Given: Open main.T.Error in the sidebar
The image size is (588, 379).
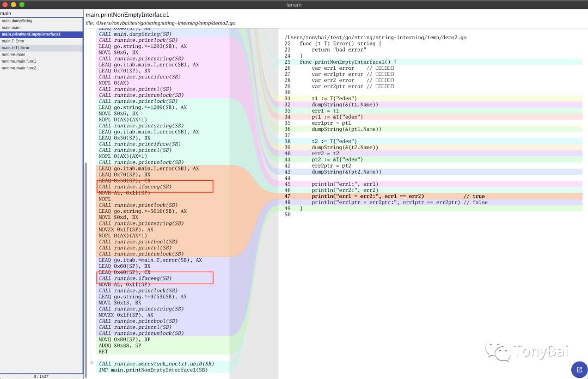Looking at the screenshot, I should [41, 41].
